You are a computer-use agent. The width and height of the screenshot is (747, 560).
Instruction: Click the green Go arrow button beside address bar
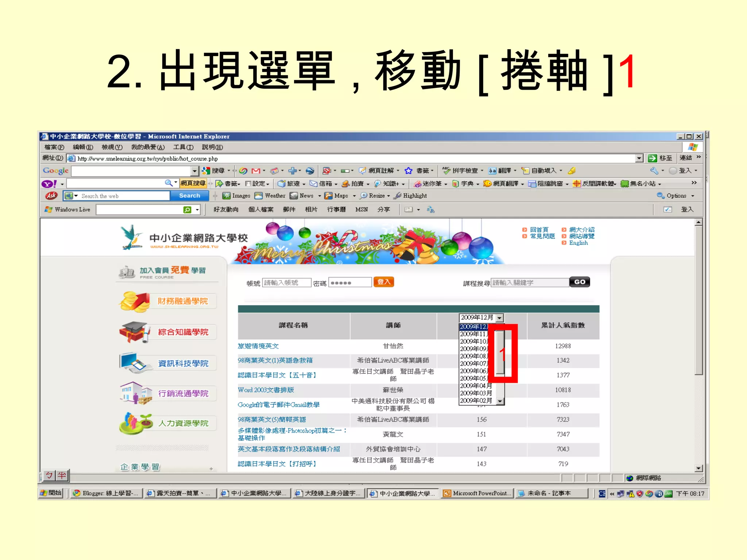(x=652, y=158)
